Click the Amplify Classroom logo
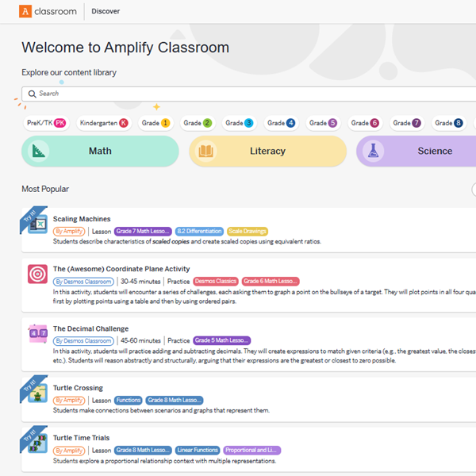This screenshot has width=476, height=476. coord(48,11)
